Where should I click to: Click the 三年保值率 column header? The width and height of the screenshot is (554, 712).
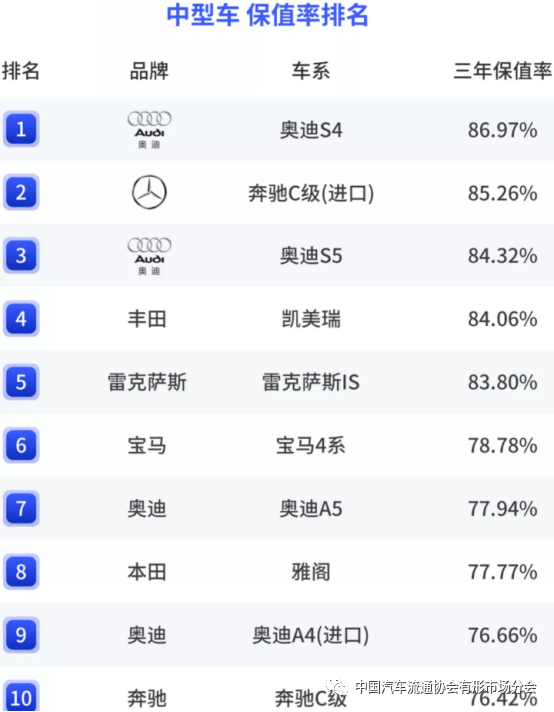(502, 71)
